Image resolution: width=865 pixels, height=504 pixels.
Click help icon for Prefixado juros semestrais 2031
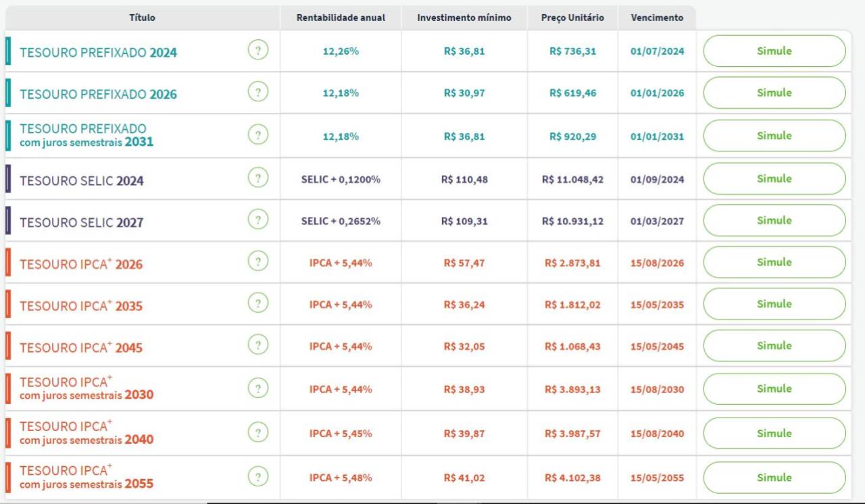click(x=257, y=135)
